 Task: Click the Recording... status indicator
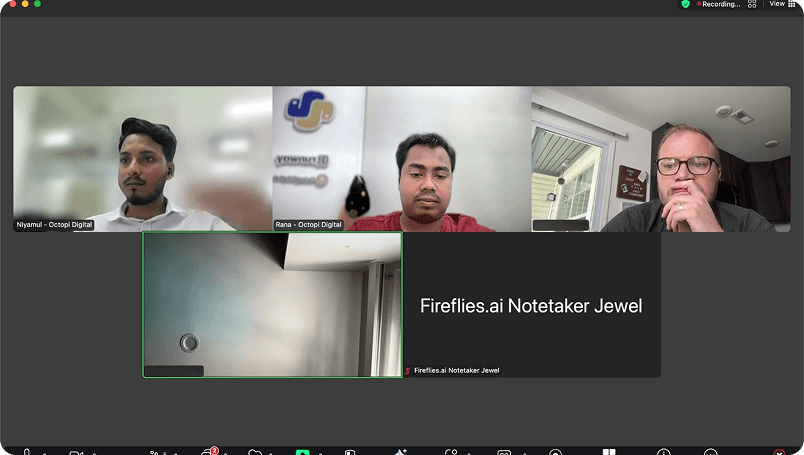[x=720, y=4]
